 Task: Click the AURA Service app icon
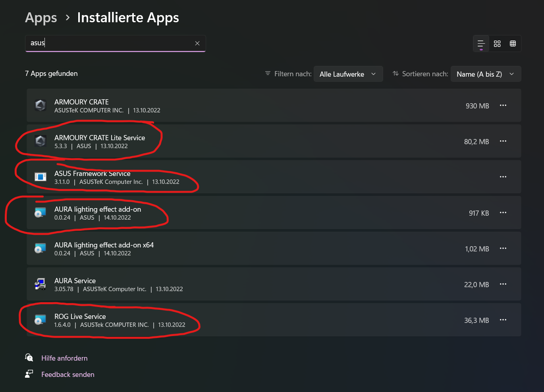[41, 284]
